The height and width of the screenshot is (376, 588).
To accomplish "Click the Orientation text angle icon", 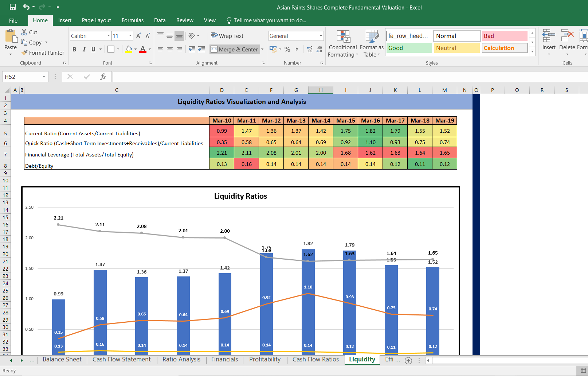I will pos(192,36).
